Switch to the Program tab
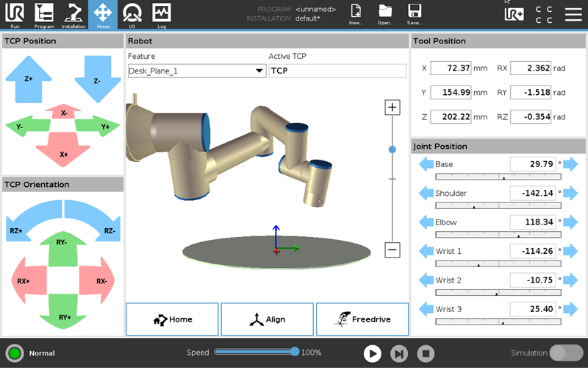Image resolution: width=588 pixels, height=368 pixels. [44, 14]
